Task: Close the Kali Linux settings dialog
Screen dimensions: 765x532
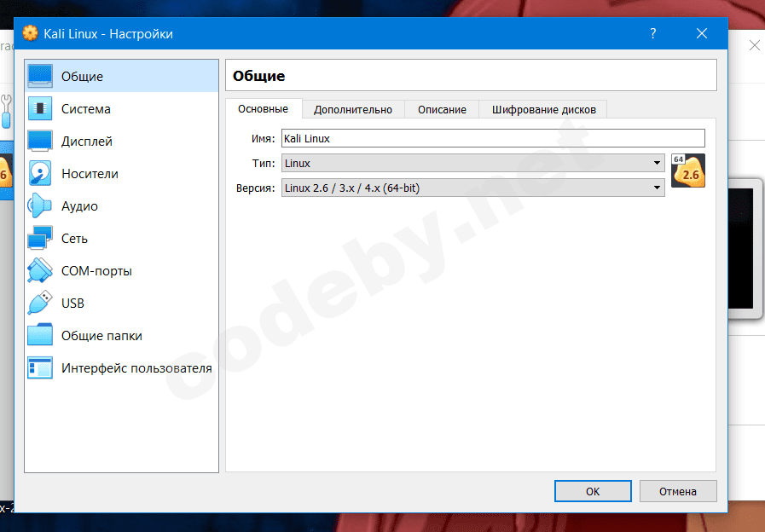Action: [702, 33]
